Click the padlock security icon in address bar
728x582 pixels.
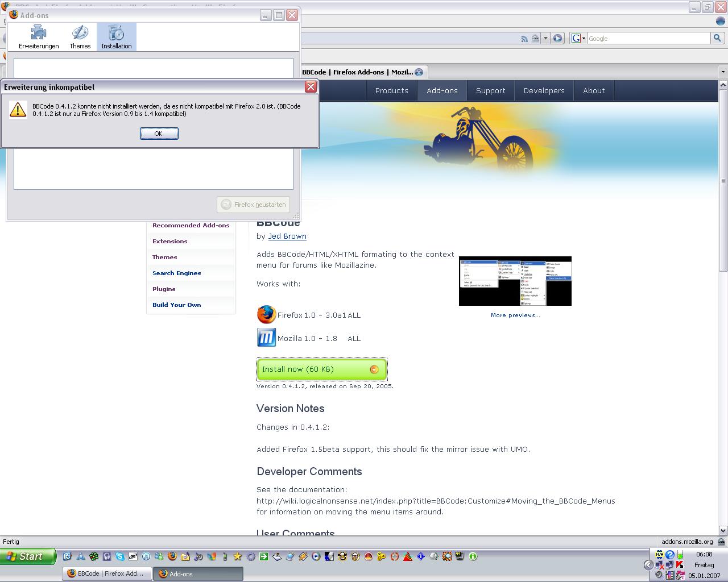tap(535, 39)
